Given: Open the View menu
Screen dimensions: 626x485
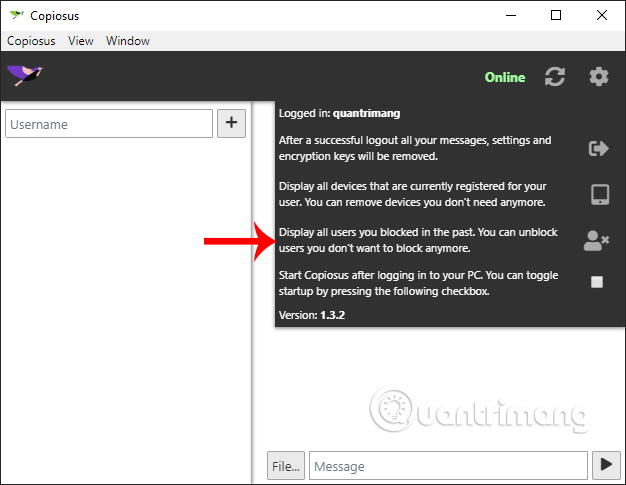Looking at the screenshot, I should [81, 41].
